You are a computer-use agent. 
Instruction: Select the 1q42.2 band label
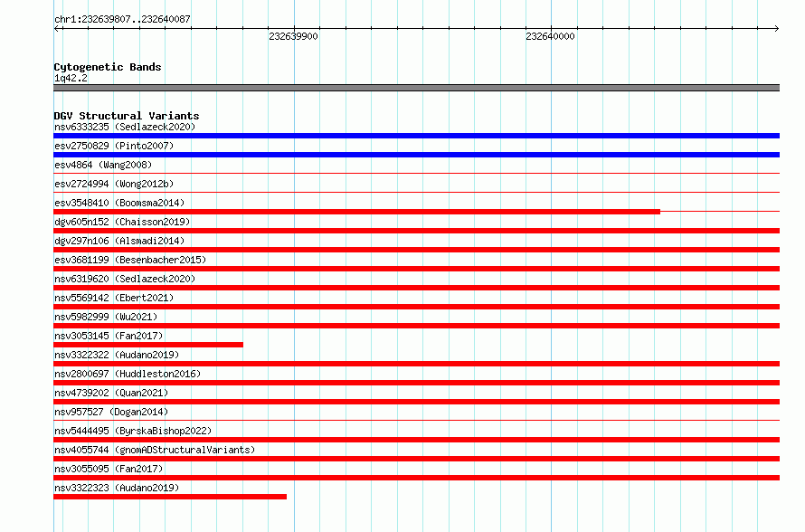(71, 78)
